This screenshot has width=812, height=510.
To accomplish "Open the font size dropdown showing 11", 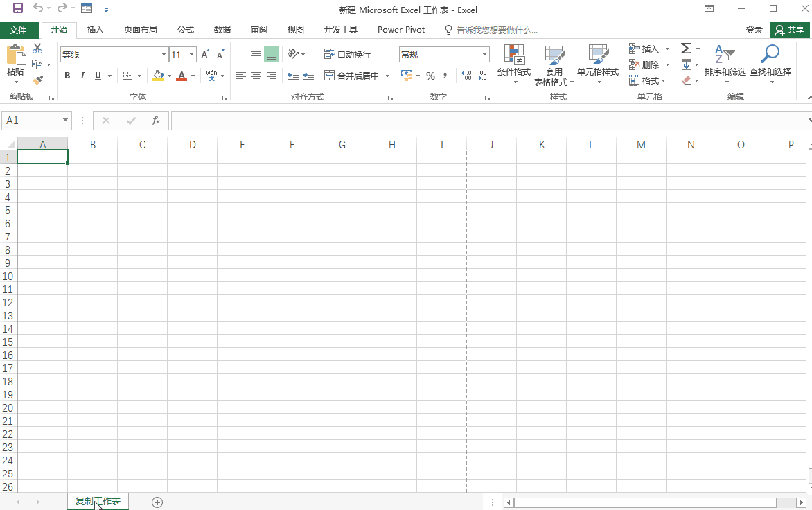I will pos(192,54).
